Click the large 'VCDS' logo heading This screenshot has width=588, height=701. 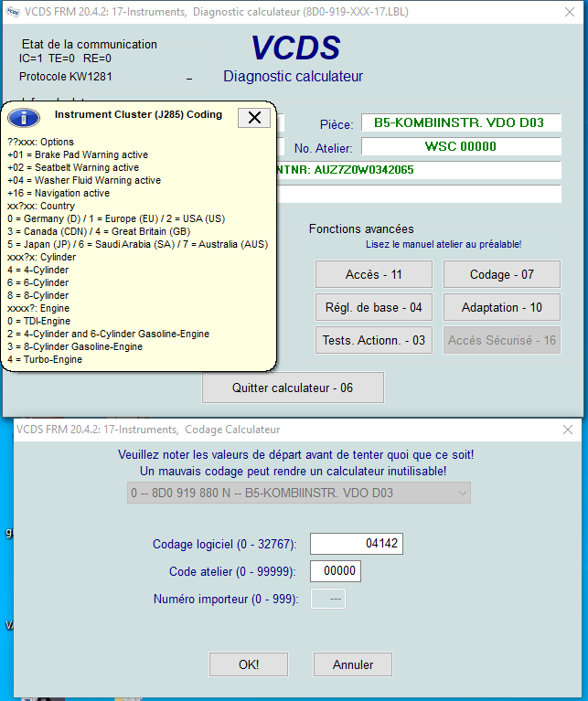tap(295, 48)
